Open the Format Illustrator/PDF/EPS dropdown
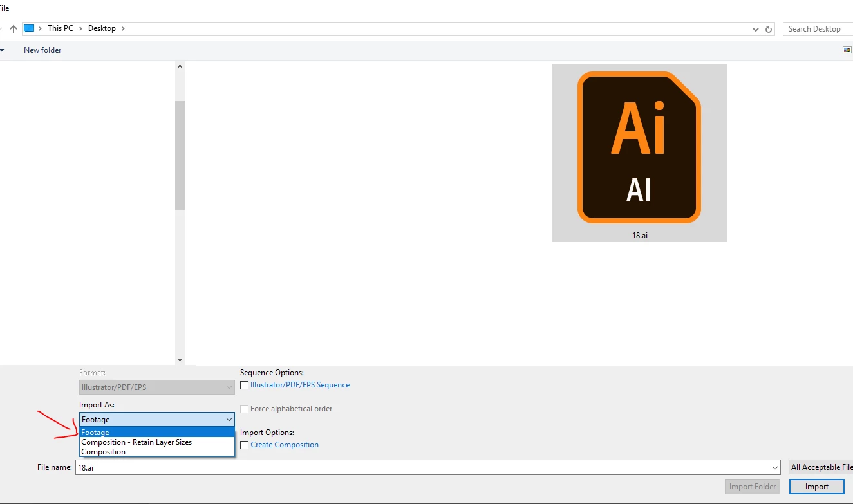The height and width of the screenshot is (504, 853). point(157,387)
